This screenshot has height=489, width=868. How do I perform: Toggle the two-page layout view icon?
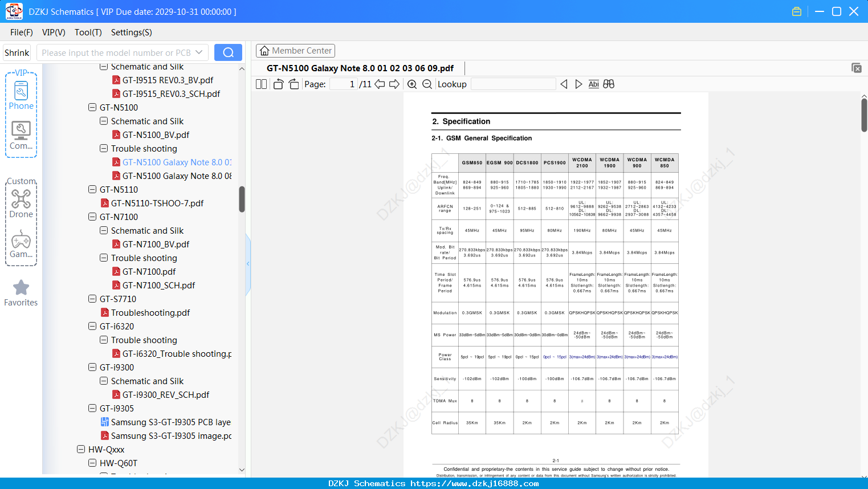tap(262, 84)
